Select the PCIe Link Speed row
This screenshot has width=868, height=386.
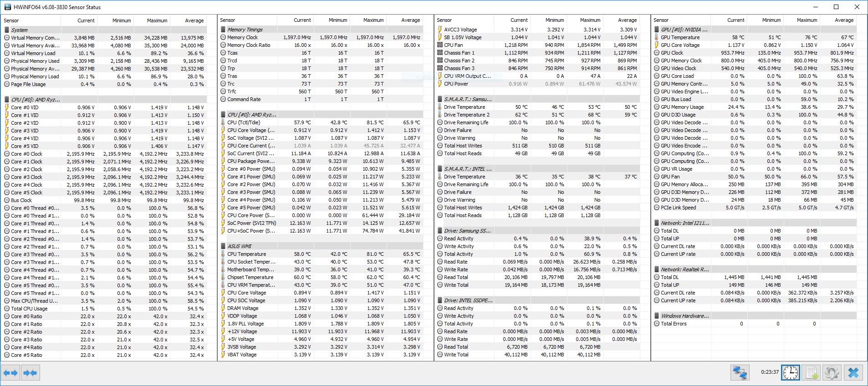pos(678,208)
